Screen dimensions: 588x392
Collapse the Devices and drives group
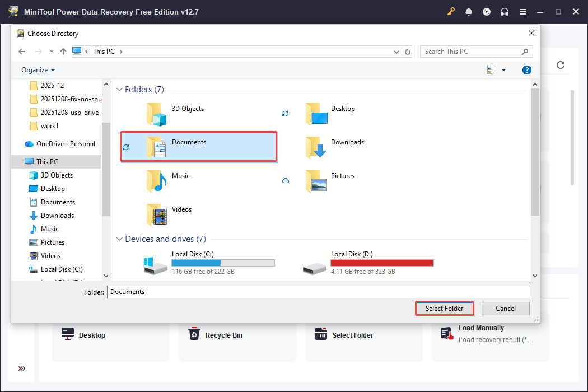119,239
